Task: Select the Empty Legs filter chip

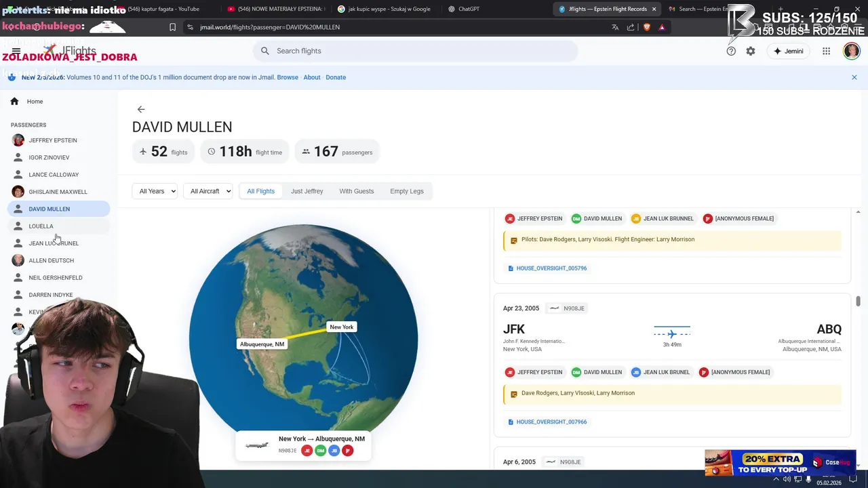Action: [x=407, y=191]
